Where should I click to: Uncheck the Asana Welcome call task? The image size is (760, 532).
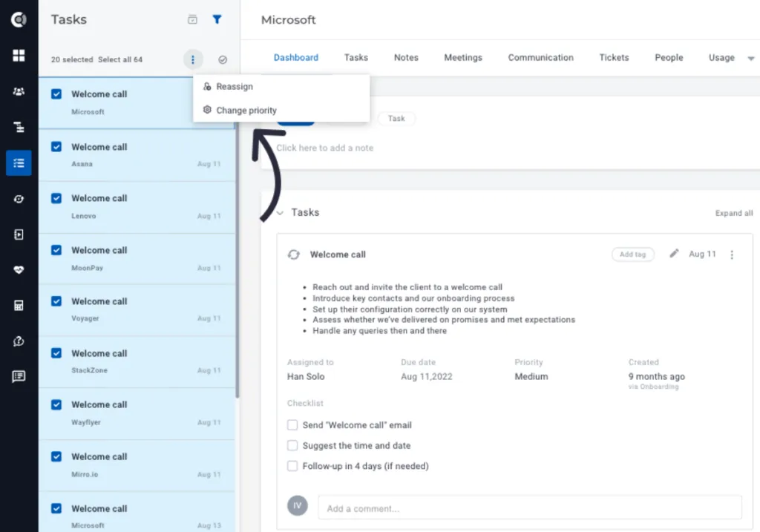[56, 146]
